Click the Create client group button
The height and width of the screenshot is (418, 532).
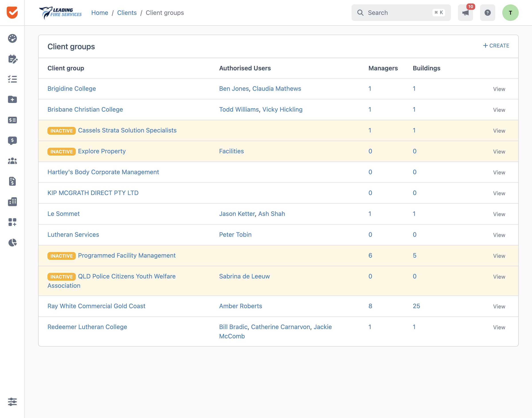click(496, 46)
